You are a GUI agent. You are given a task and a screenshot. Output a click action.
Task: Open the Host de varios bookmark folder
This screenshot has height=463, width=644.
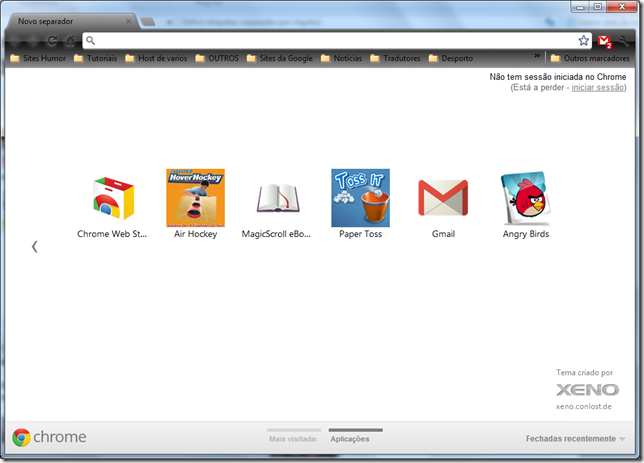(156, 58)
